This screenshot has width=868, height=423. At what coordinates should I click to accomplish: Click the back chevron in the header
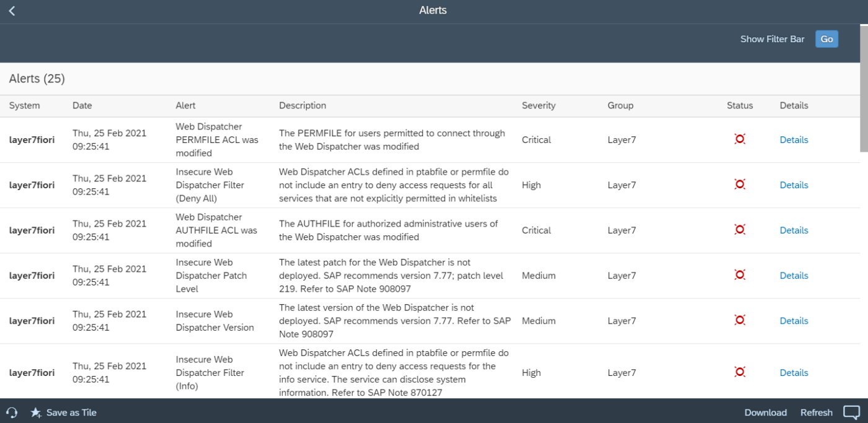click(11, 10)
